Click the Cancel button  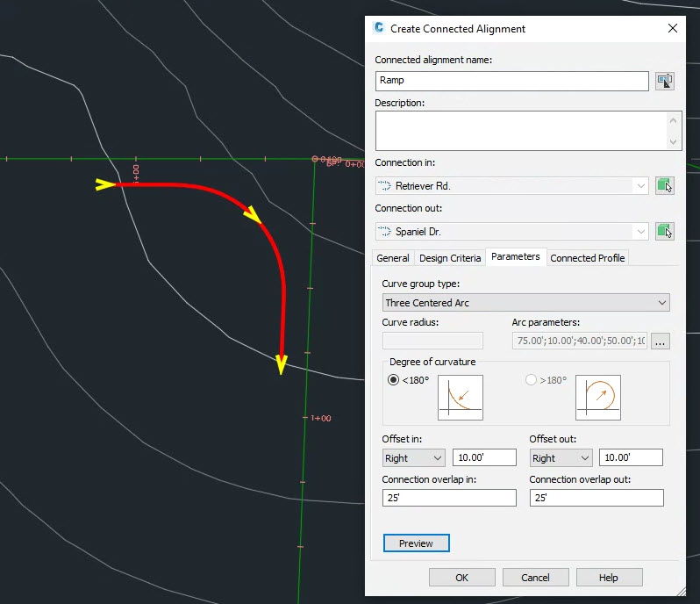536,578
